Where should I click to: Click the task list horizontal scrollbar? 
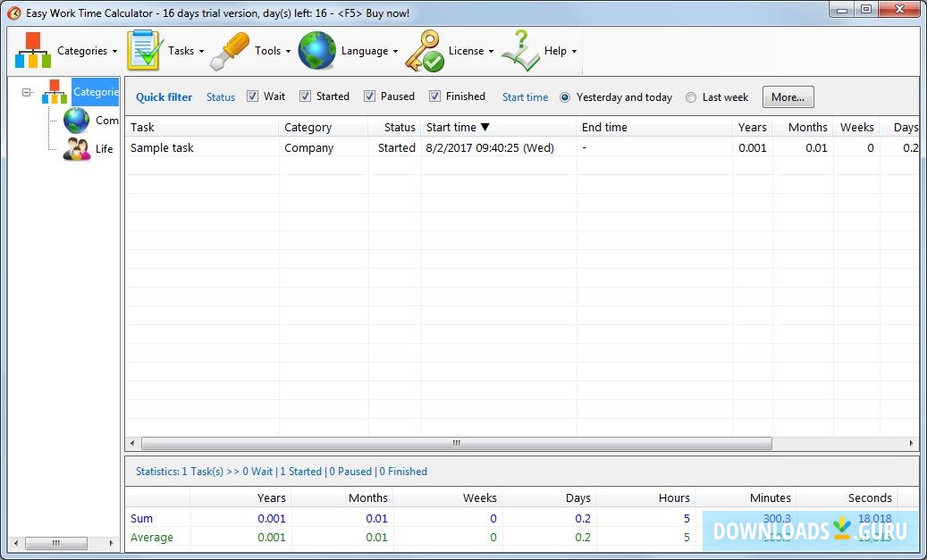(x=456, y=443)
